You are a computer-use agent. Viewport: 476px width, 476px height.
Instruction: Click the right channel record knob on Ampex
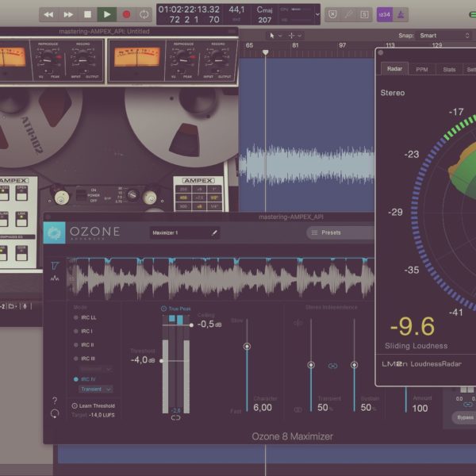tap(218, 59)
